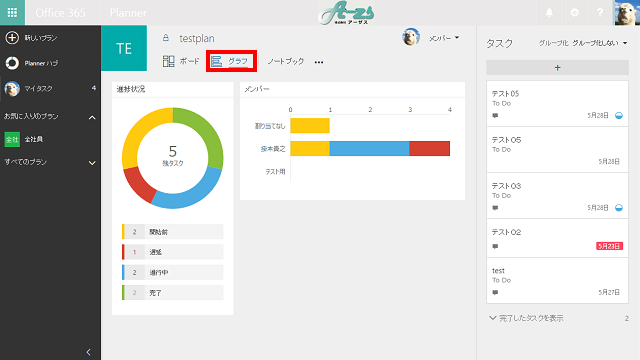Open My Tasks avatar in the sidebar
This screenshot has width=640, height=360.
(12, 88)
